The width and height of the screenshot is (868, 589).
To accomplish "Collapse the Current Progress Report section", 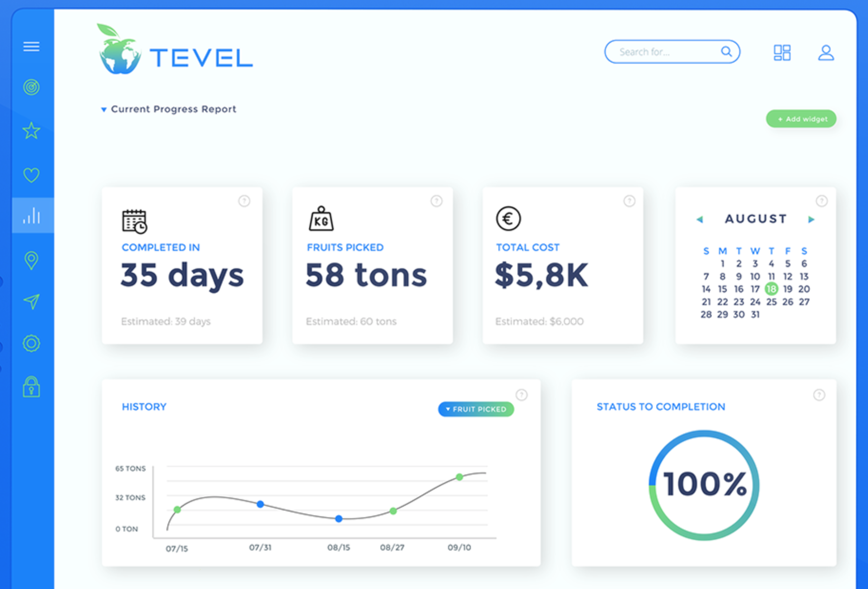I will 104,110.
